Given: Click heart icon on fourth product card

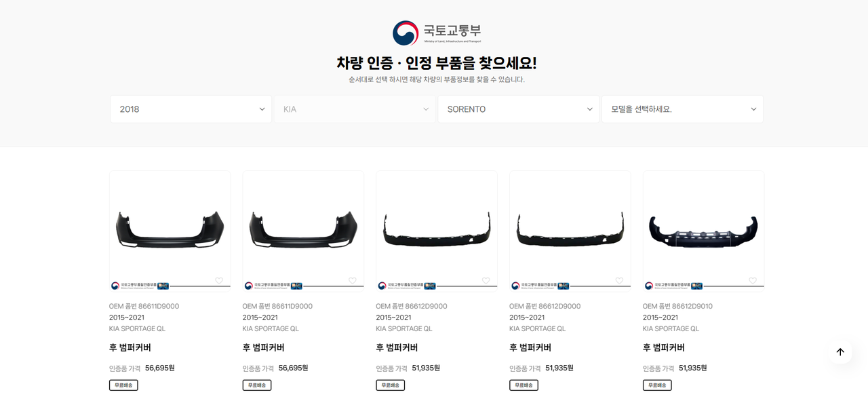Looking at the screenshot, I should tap(619, 281).
